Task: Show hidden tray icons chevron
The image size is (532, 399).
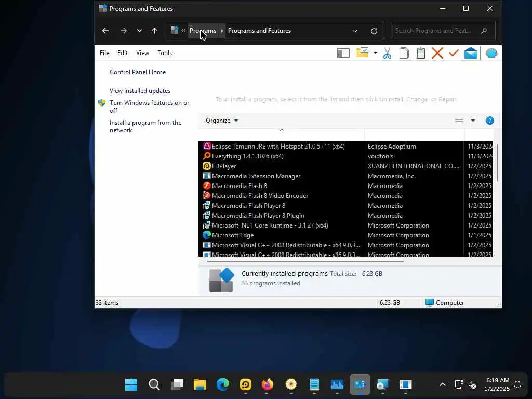Action: 443,384
